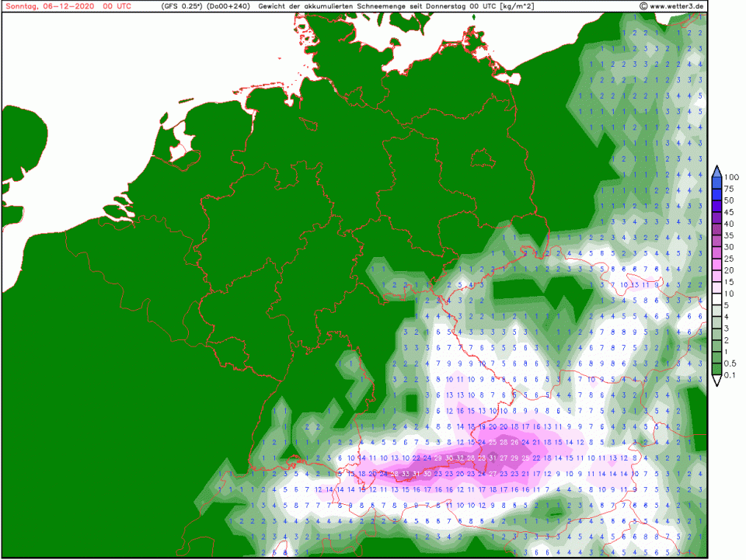This screenshot has width=746, height=560.
Task: Pick the pink legend swatch between 25 and 30
Action: point(717,253)
